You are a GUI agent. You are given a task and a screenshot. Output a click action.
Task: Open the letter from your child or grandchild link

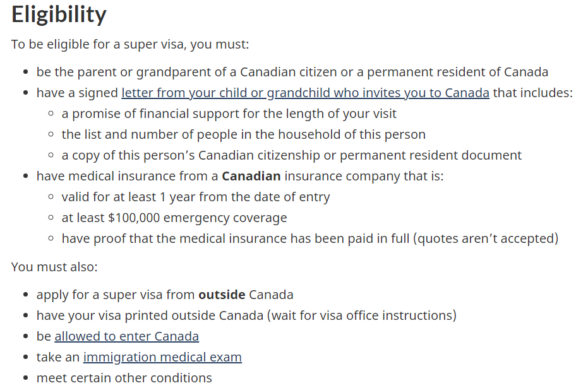(305, 93)
